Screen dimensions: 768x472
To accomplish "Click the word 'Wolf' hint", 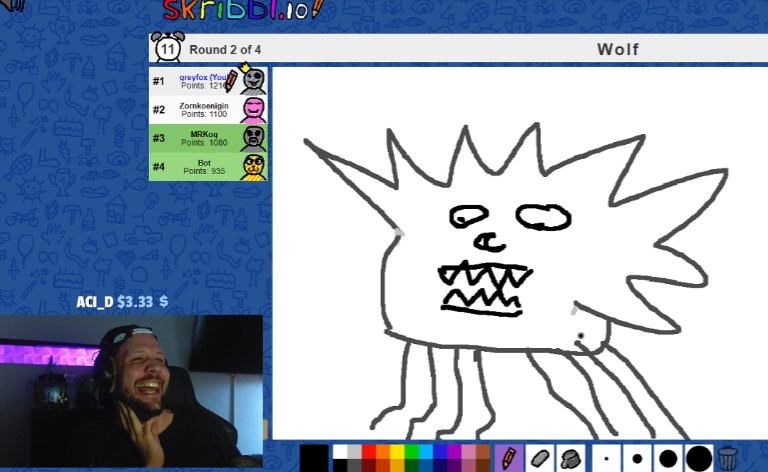I will (618, 49).
